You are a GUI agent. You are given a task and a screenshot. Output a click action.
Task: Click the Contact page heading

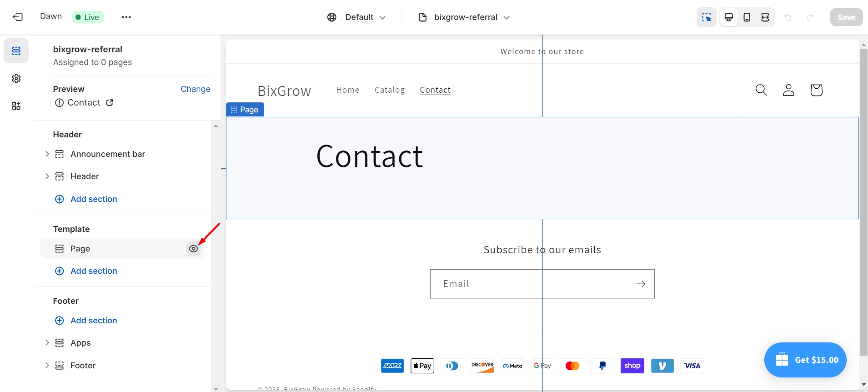pos(370,156)
